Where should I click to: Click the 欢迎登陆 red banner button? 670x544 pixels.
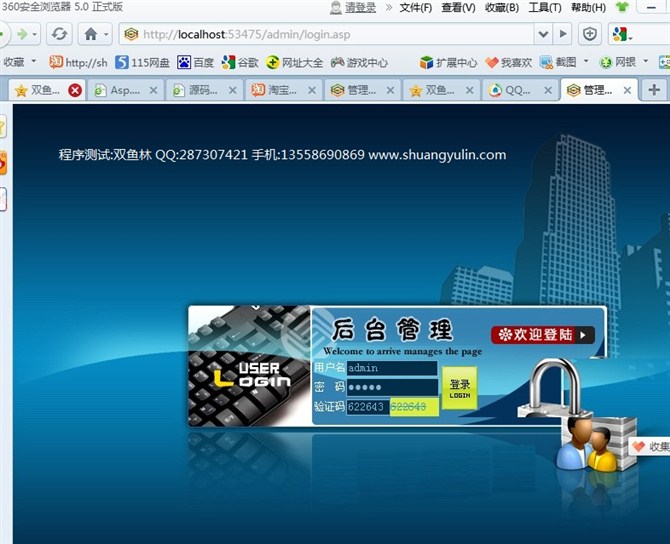point(543,335)
